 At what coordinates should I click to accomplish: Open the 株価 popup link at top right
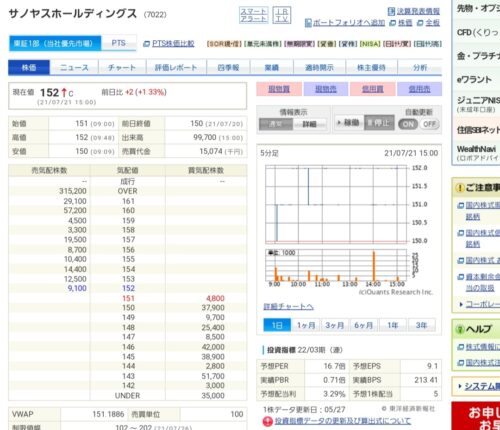coord(405,23)
